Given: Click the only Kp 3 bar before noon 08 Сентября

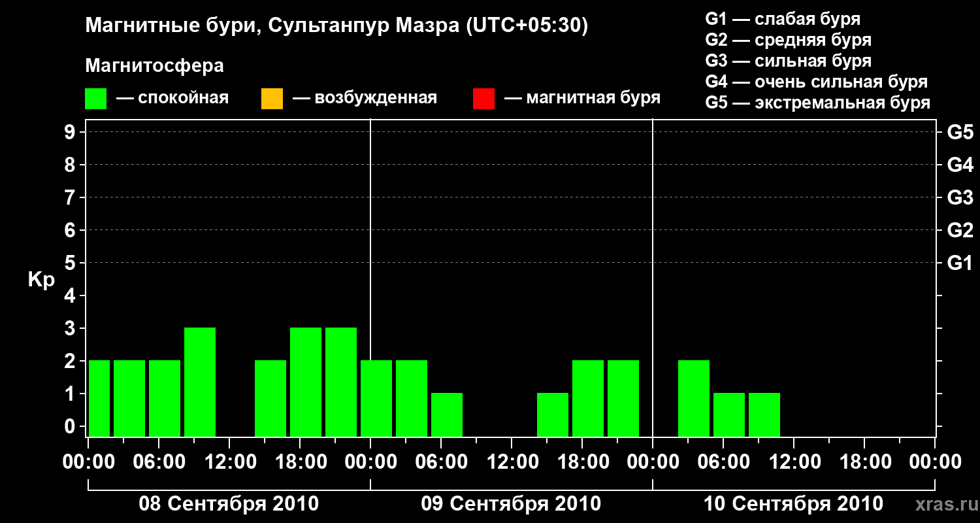Looking at the screenshot, I should [x=200, y=382].
